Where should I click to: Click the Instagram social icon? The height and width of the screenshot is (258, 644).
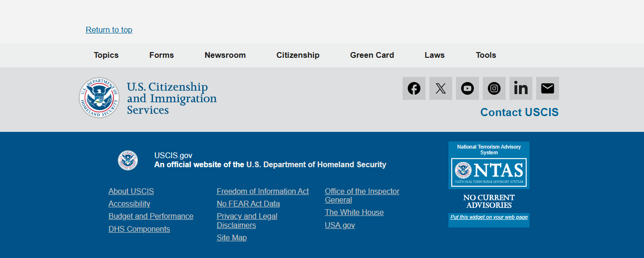click(x=494, y=88)
